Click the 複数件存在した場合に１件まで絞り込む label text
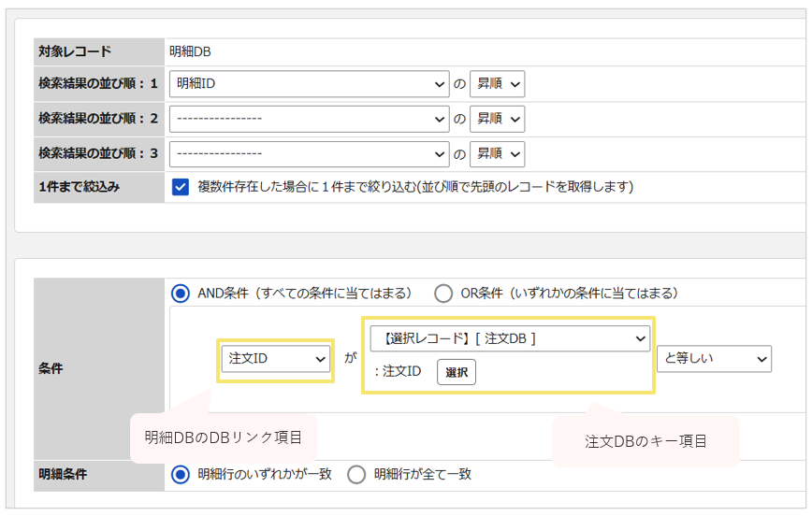This screenshot has width=812, height=516. tap(416, 187)
